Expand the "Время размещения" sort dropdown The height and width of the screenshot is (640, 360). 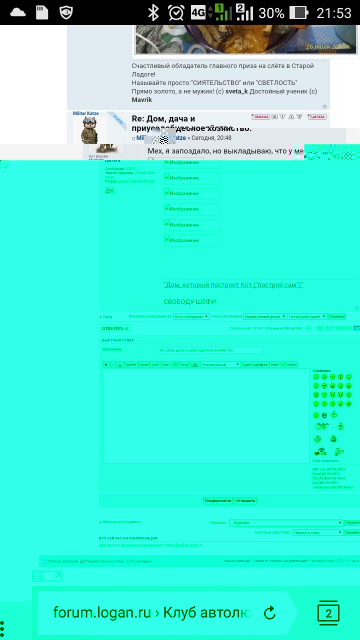265,316
